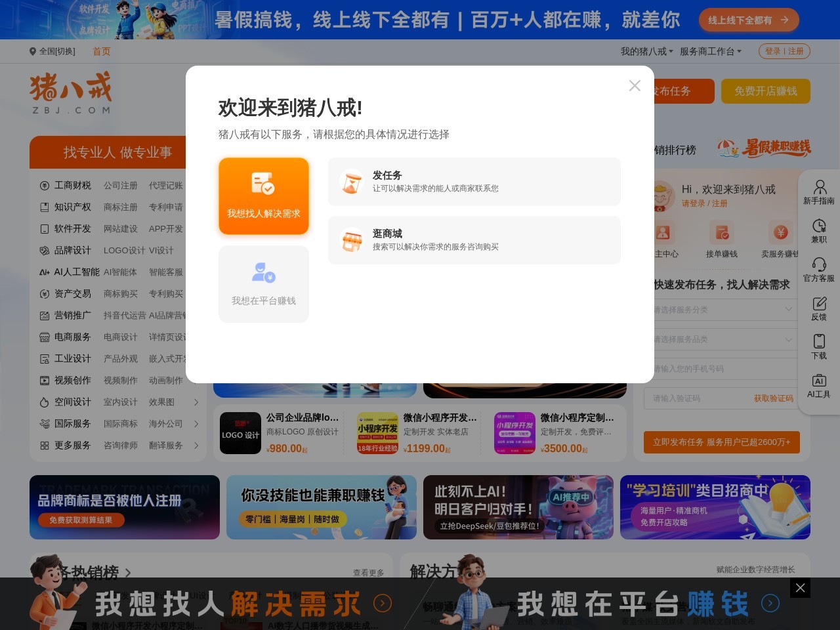Image resolution: width=840 pixels, height=630 pixels.
Task: Close the welcome dialog with the X icon
Action: click(x=635, y=85)
